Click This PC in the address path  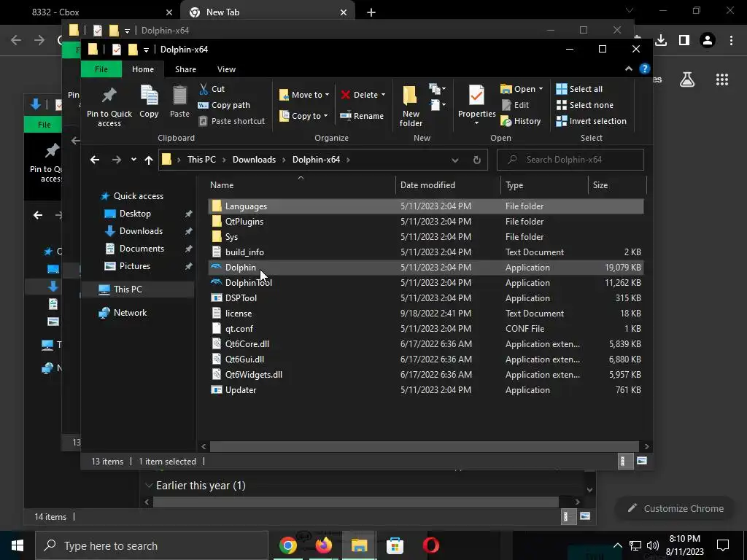[201, 160]
